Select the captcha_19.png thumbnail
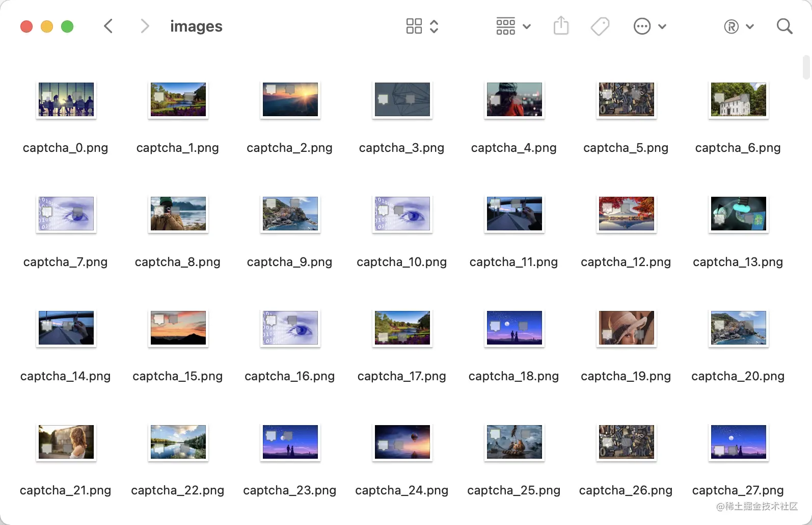This screenshot has width=812, height=525. point(627,328)
